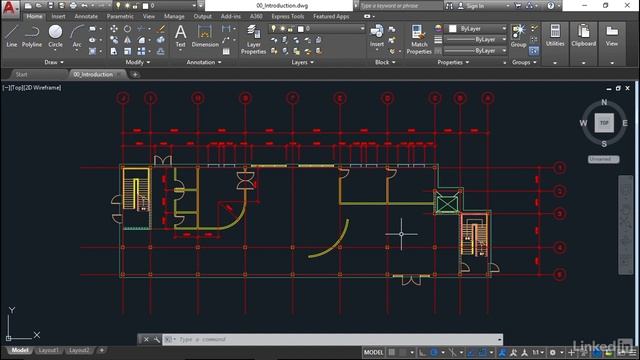The width and height of the screenshot is (640, 360).
Task: Click the Table icon in Annotation panel
Action: [x=226, y=51]
